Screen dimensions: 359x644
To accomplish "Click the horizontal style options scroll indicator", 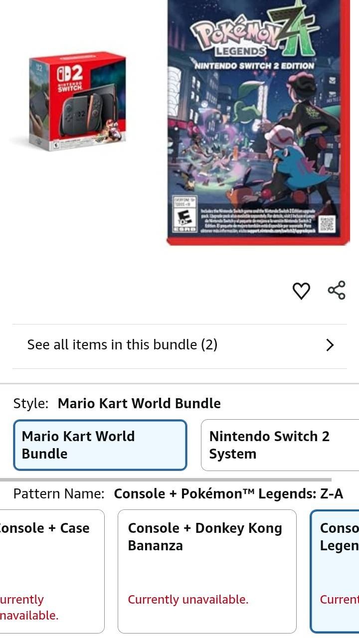I will (166, 480).
